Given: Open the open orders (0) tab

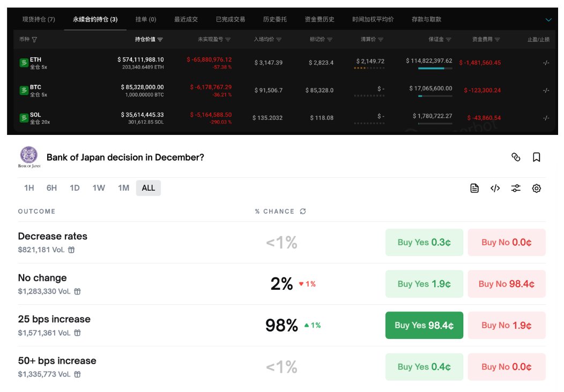Looking at the screenshot, I should (x=146, y=19).
